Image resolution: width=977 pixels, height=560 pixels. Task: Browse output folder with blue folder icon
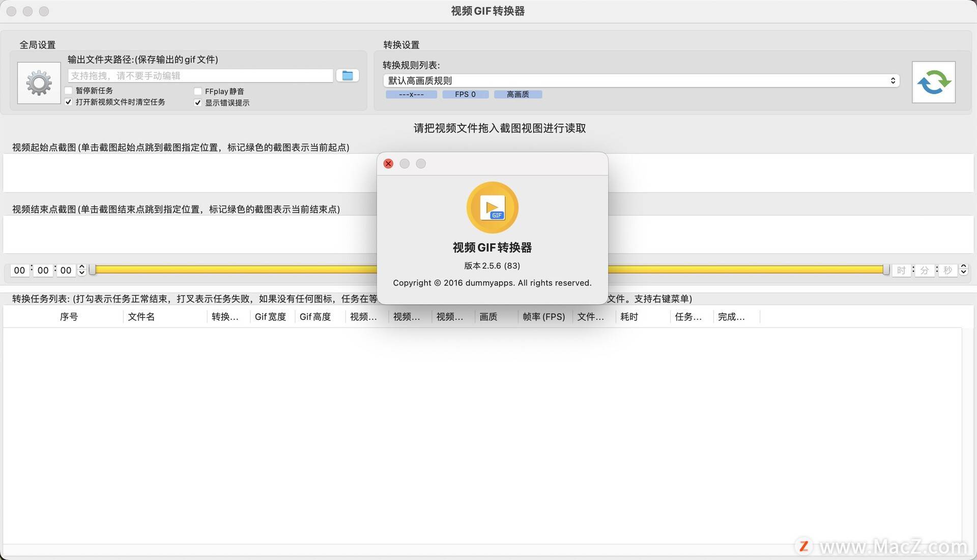[348, 76]
